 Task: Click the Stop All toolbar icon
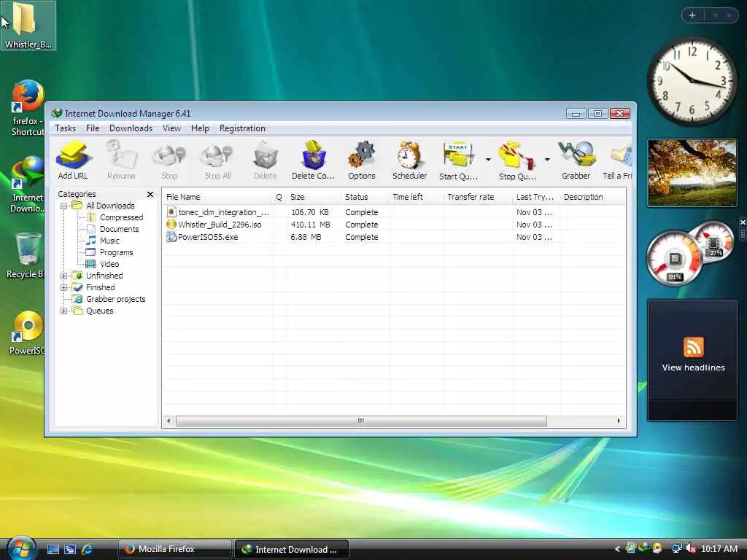point(217,160)
